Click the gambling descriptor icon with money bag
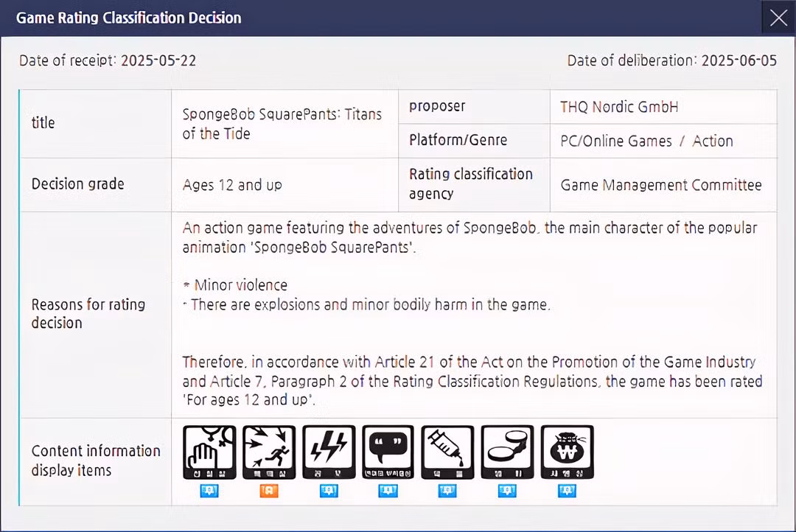 [x=567, y=452]
